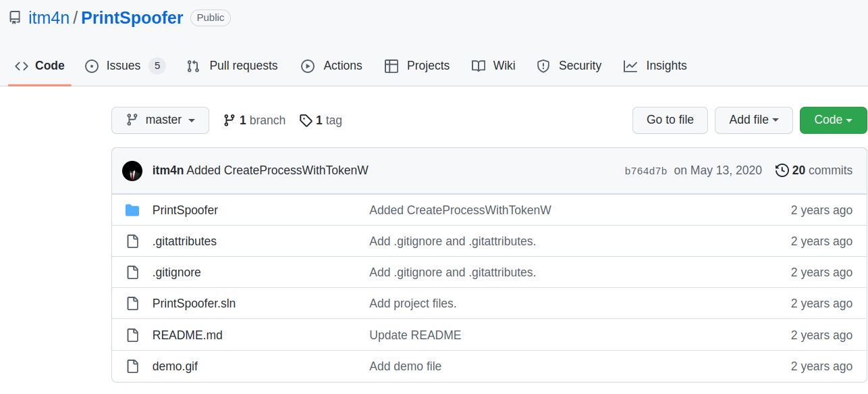Click the PrintSpoofer folder icon
Screen dimensions: 868x394
click(132, 210)
